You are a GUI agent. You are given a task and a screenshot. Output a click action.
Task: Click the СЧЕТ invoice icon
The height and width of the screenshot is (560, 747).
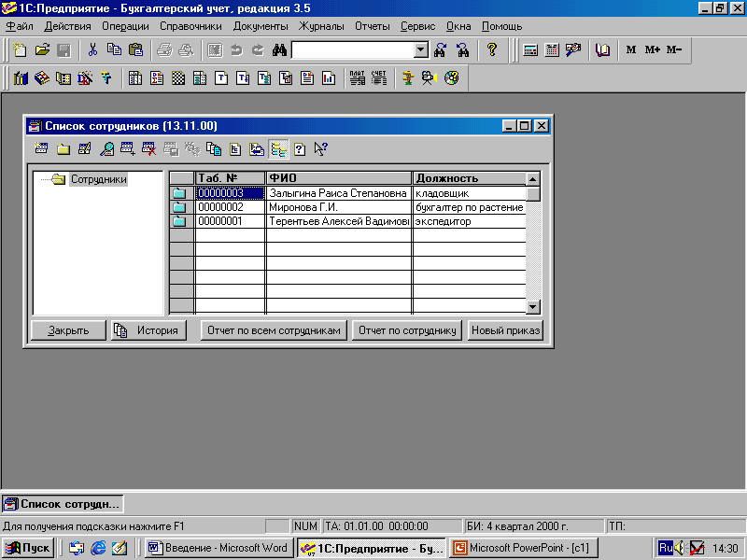pos(379,77)
